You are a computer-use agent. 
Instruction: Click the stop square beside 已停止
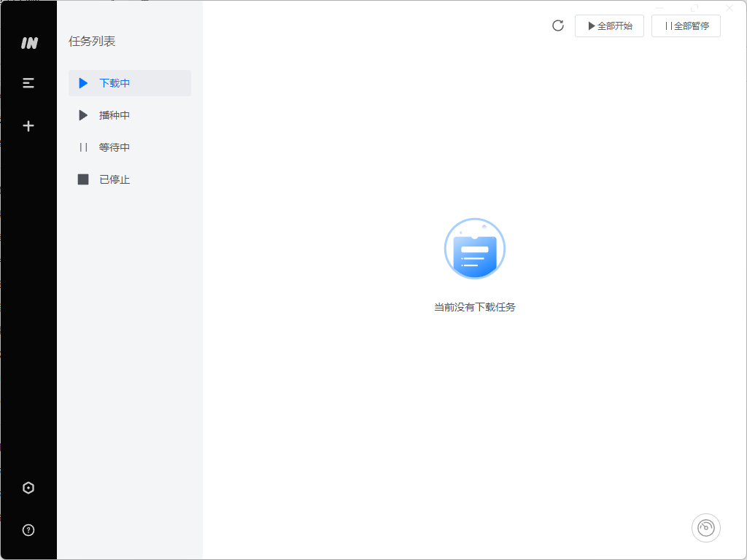(83, 179)
